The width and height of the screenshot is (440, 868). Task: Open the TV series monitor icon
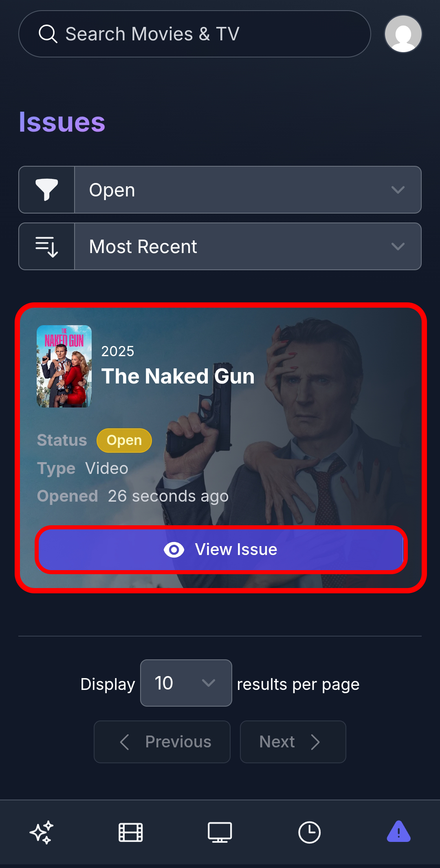tap(220, 832)
